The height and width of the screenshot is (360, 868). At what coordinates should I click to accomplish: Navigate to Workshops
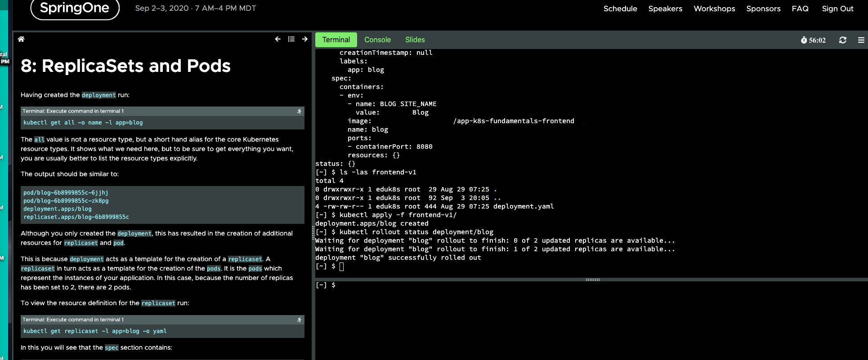click(714, 9)
